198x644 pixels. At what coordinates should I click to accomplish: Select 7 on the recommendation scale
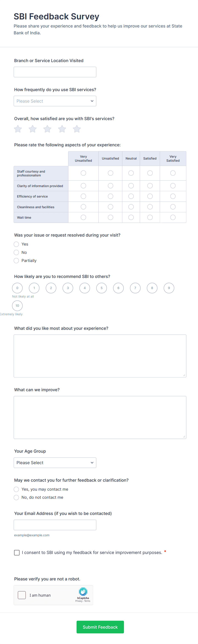point(135,288)
